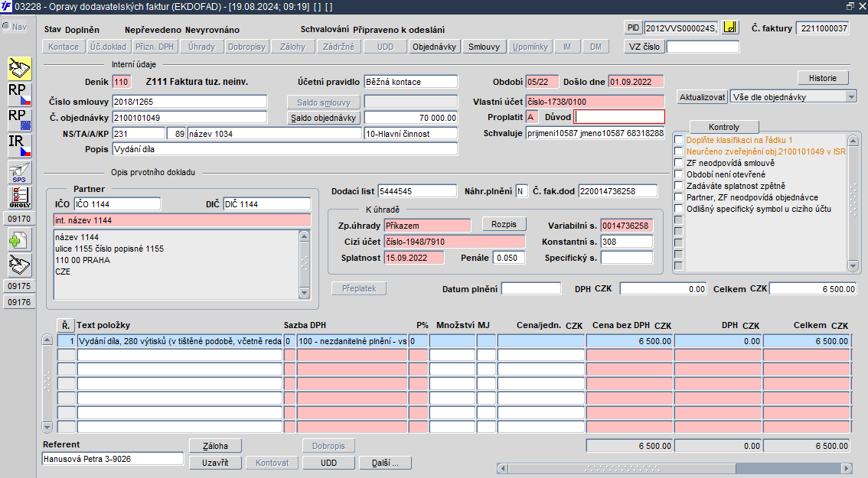Screen dimensions: 868x478
Task: Open the Objednávky tab
Action: point(434,47)
